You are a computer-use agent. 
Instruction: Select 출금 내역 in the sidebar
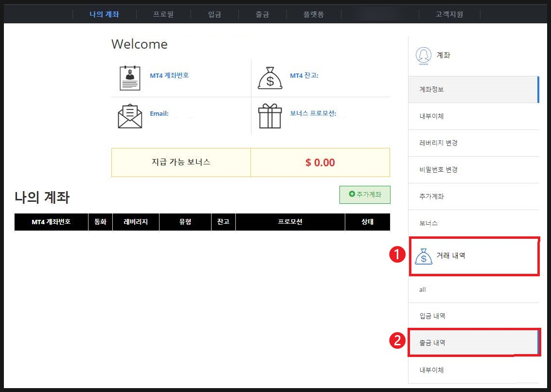click(x=473, y=343)
